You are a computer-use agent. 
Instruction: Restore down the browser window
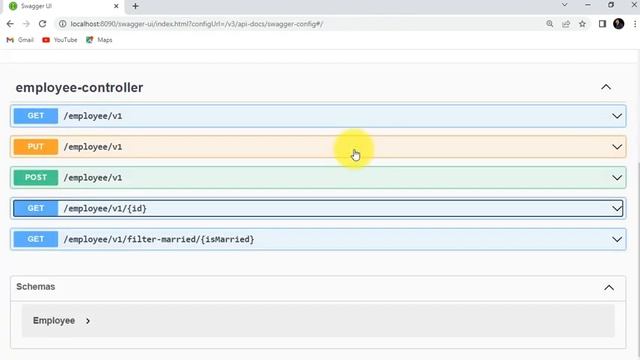(611, 5)
